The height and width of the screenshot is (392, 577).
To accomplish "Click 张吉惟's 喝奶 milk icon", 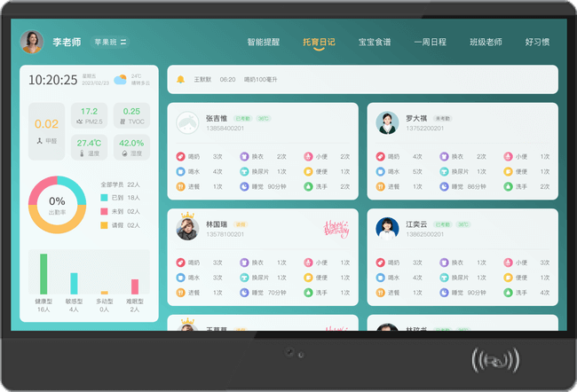I will [x=180, y=156].
